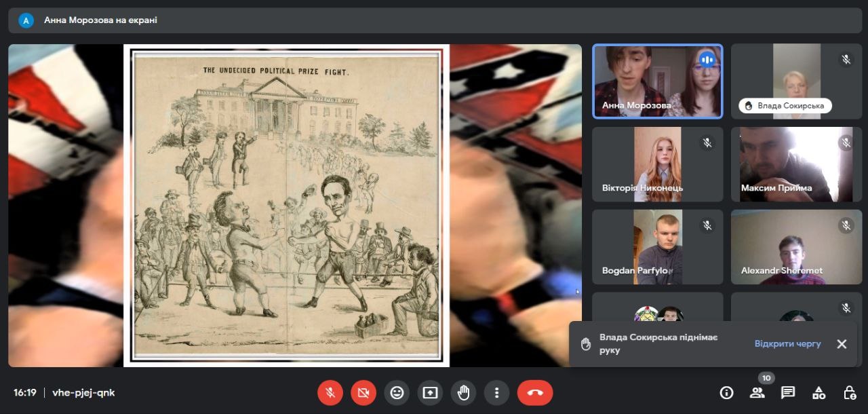Click the Влада Сокирська raised-hand name badge

point(785,106)
